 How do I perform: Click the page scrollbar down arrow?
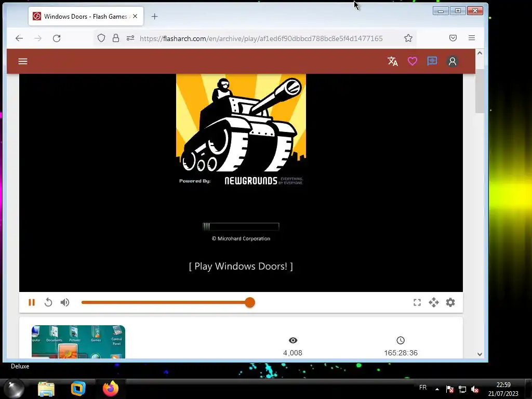(x=480, y=354)
